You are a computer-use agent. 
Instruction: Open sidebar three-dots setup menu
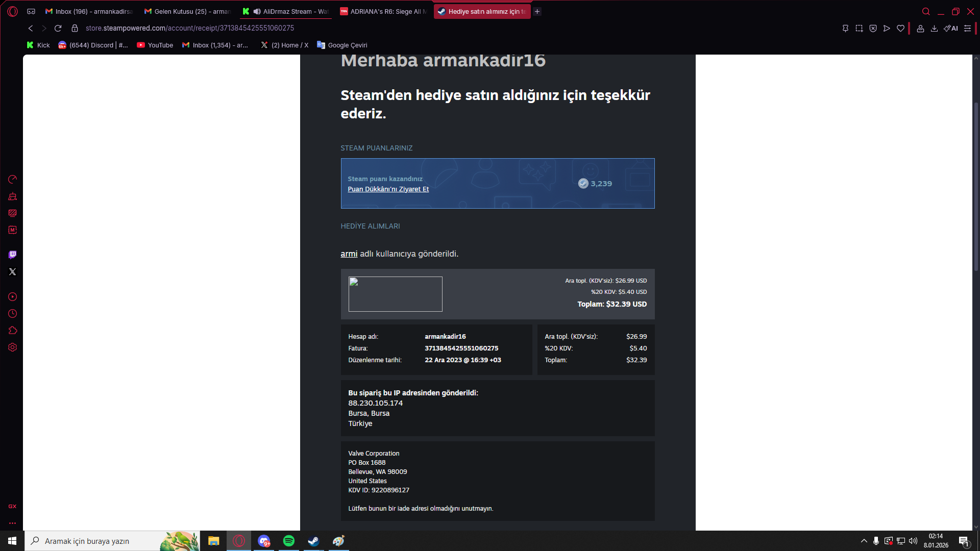13,523
